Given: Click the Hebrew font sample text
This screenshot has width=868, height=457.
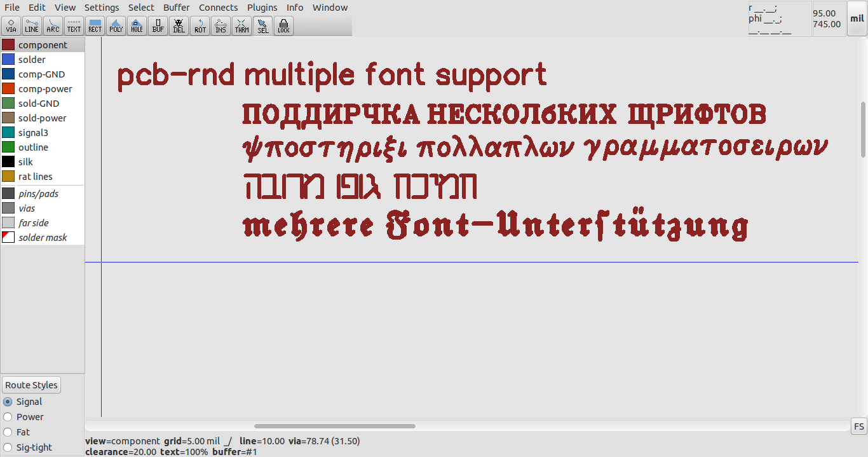Looking at the screenshot, I should [x=360, y=186].
